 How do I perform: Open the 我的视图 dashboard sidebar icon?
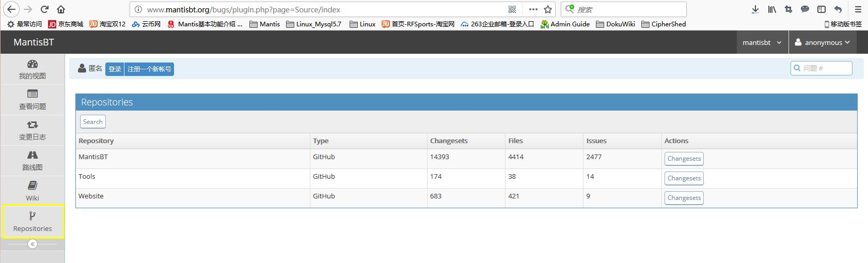[x=33, y=64]
